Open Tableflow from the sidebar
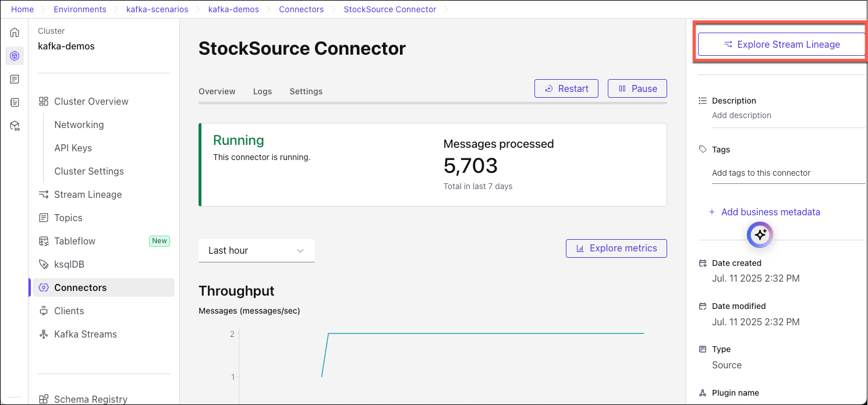This screenshot has height=405, width=868. [75, 241]
